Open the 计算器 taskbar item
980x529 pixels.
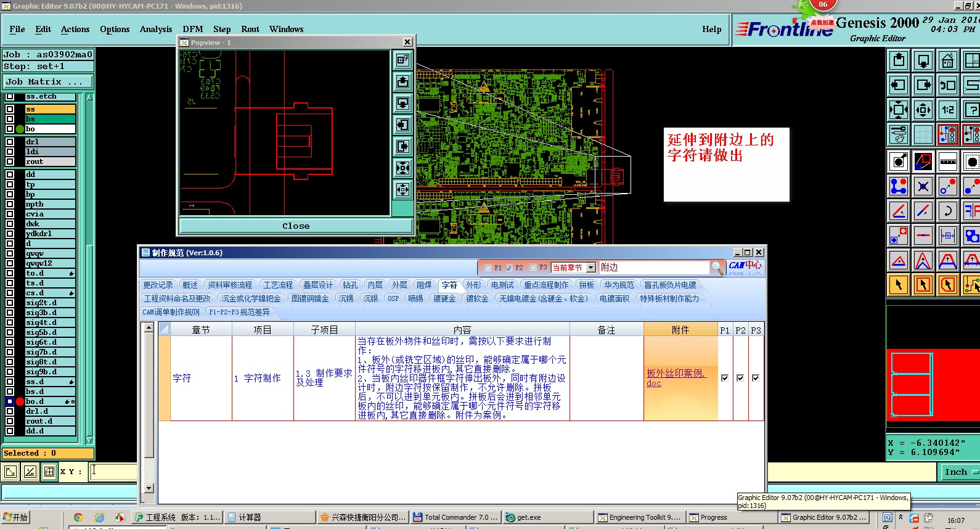pos(269,517)
